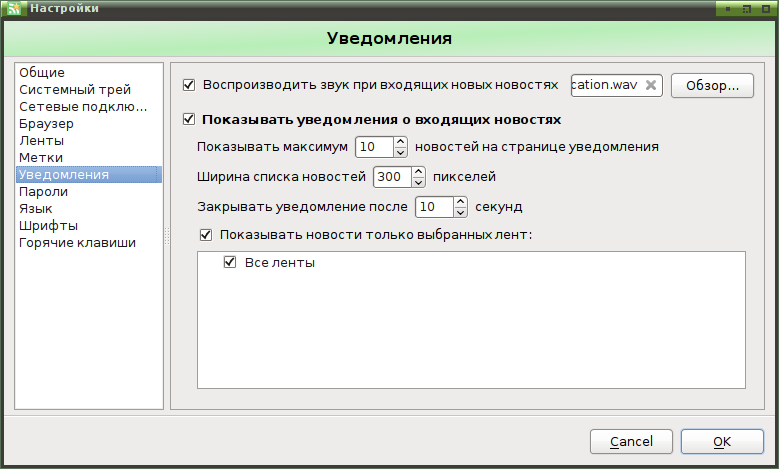This screenshot has height=469, width=779.
Task: Increase close notification seconds value
Action: click(x=461, y=202)
